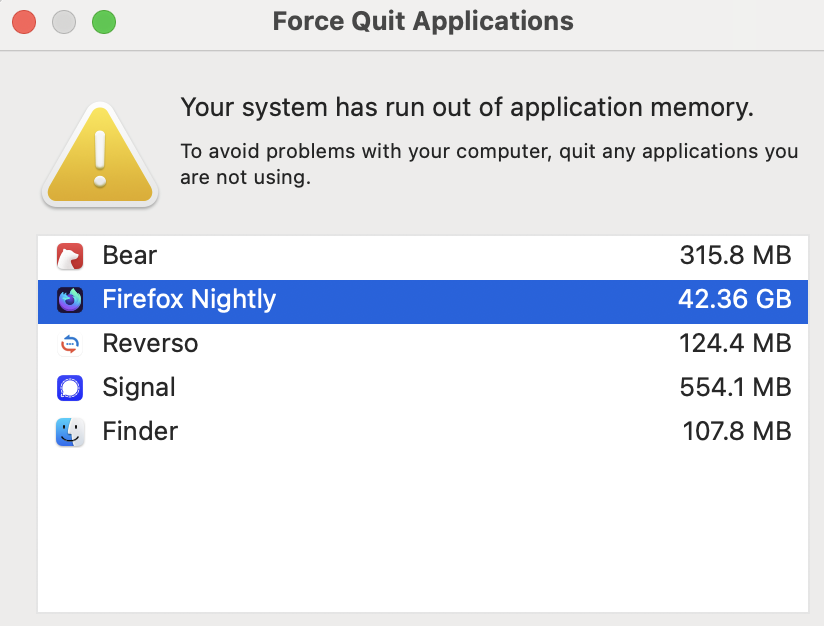The width and height of the screenshot is (824, 626).
Task: Choose the Reverso name in the list
Action: [x=150, y=344]
